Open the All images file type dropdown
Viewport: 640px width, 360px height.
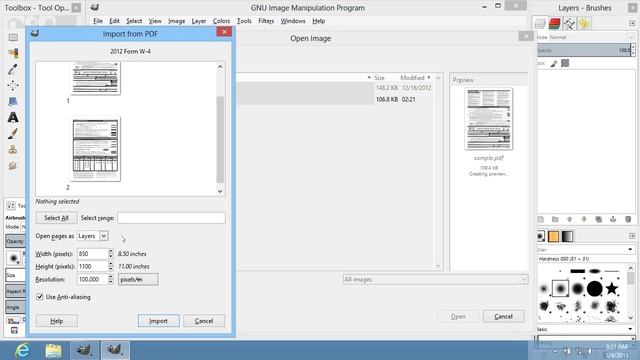coord(435,280)
